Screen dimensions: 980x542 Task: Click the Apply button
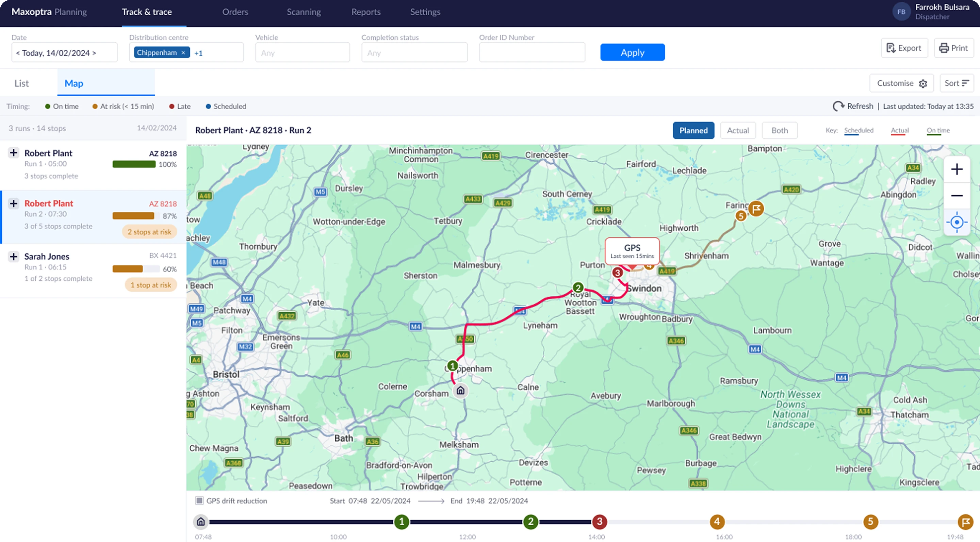click(x=632, y=52)
